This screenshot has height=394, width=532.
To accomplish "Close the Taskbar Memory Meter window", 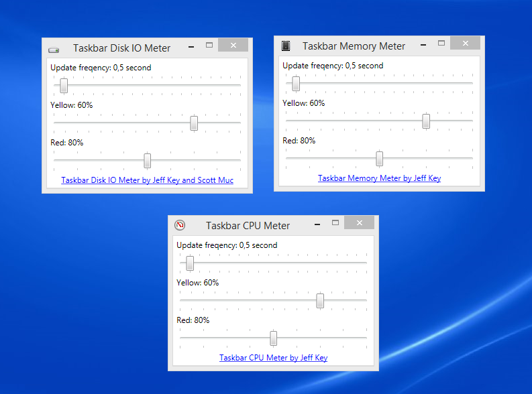I will (x=465, y=43).
